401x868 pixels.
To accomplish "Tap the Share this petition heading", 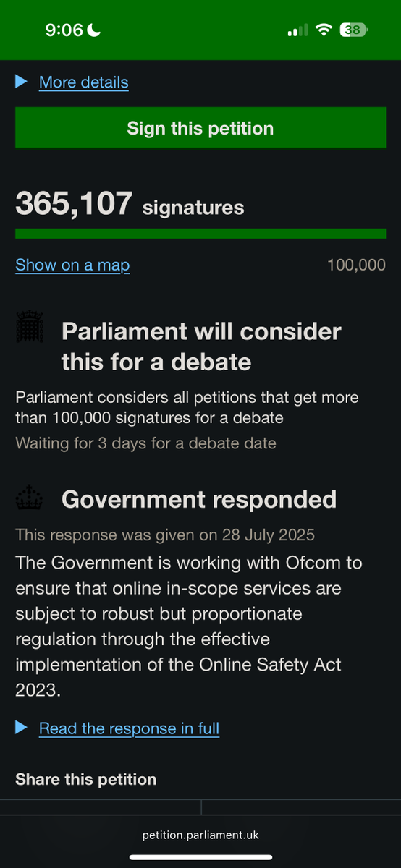I will (86, 779).
